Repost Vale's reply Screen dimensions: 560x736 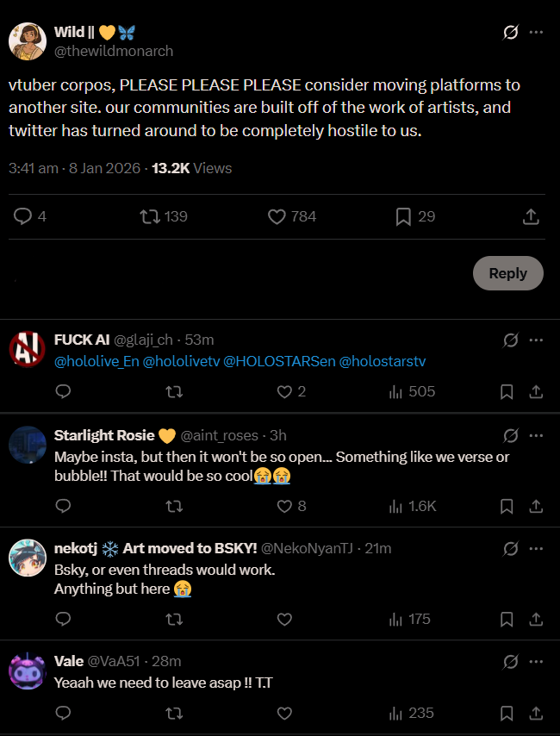click(173, 713)
